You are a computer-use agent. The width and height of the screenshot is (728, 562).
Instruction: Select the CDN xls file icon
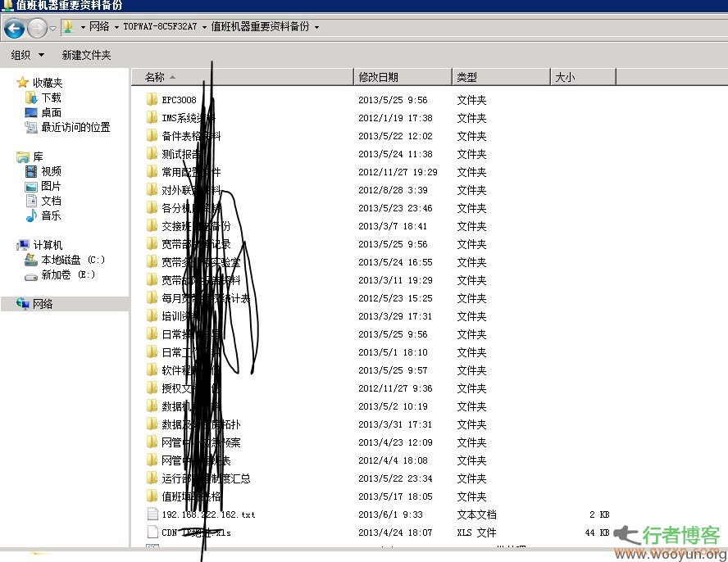point(152,532)
